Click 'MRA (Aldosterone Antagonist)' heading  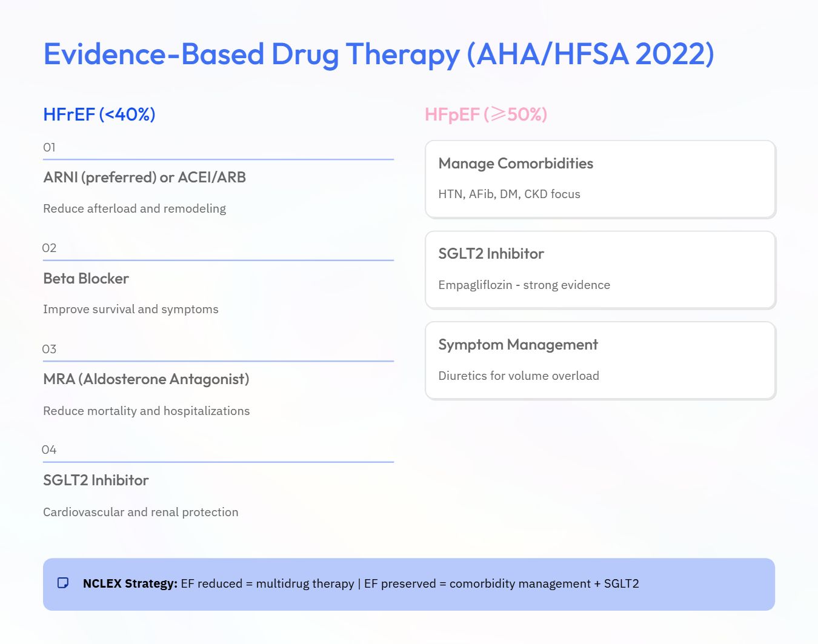[146, 379]
